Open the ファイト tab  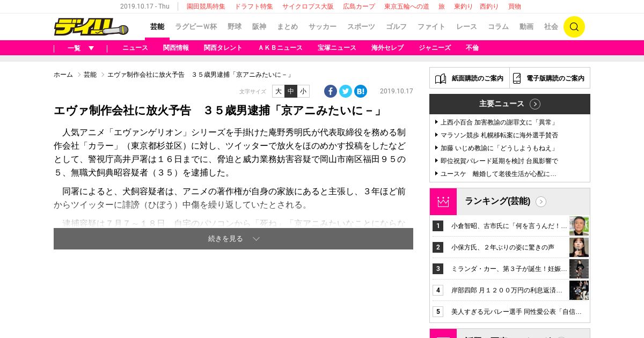[x=431, y=27]
